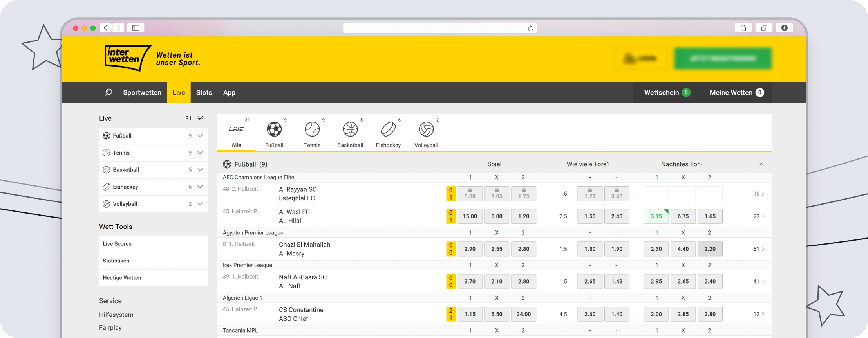Click the basketball icon in sidebar
Screen dimensions: 868x338
107,170
